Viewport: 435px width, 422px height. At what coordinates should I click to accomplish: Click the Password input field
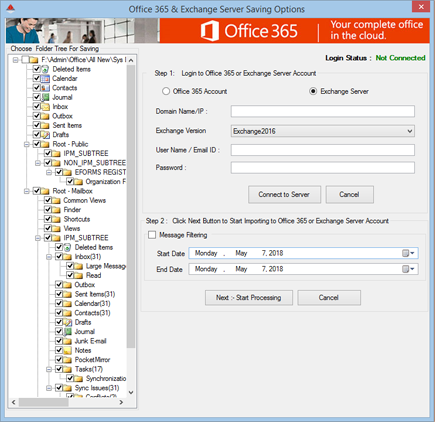pyautogui.click(x=323, y=168)
